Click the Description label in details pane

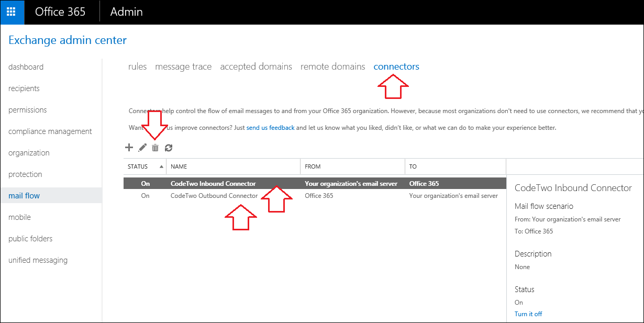pyautogui.click(x=533, y=254)
